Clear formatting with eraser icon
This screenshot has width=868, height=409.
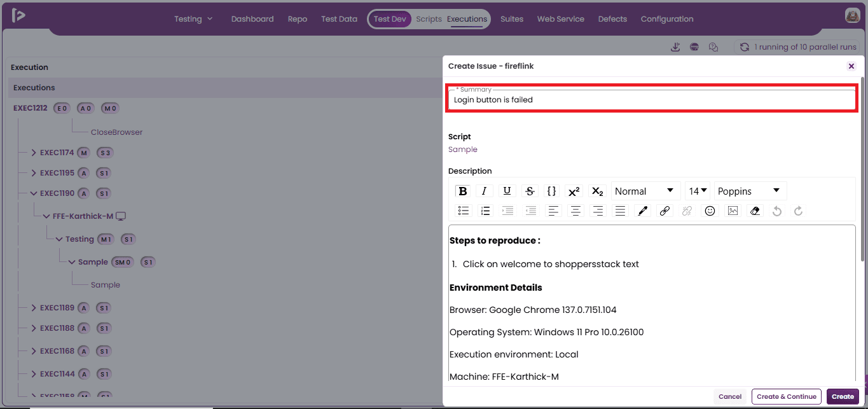pos(755,211)
